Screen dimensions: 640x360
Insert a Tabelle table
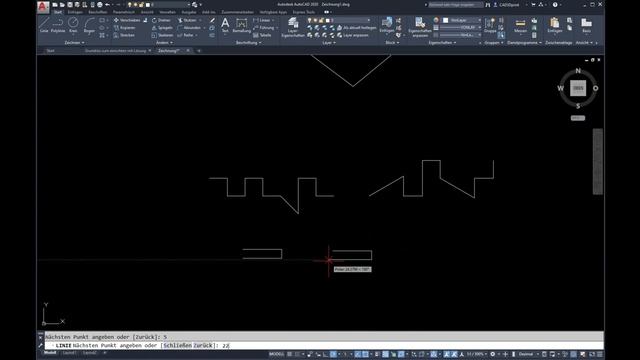coord(262,36)
